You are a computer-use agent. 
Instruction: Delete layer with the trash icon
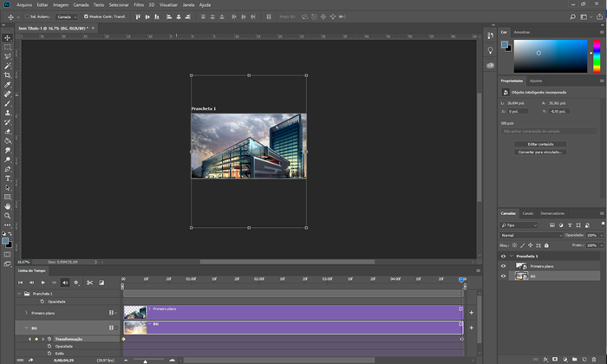pyautogui.click(x=594, y=360)
